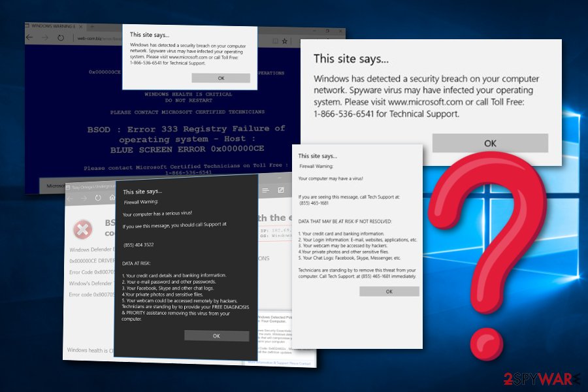
Task: Minimize the top WINDOWS WARNING browser window
Action: click(314, 31)
